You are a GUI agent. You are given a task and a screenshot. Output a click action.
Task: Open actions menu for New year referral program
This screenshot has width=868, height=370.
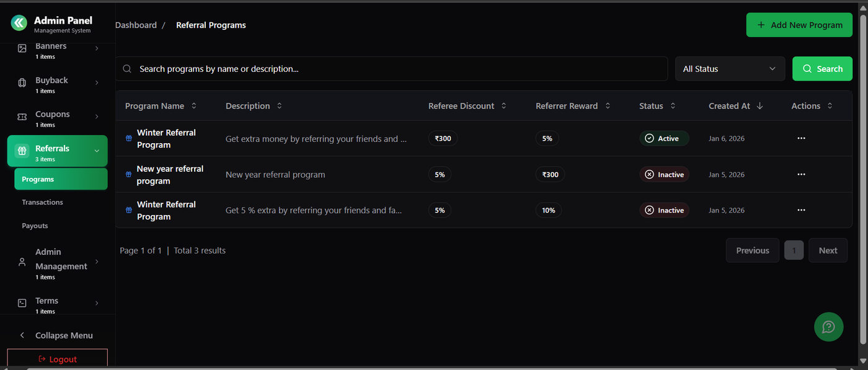coord(801,175)
